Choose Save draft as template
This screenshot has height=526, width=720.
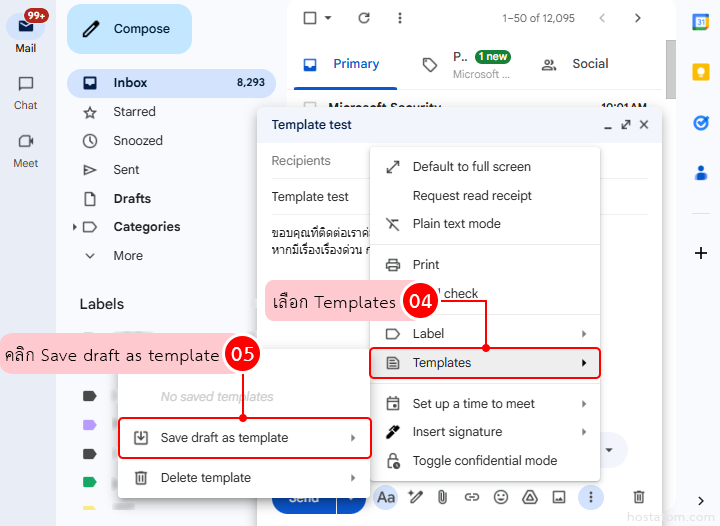tap(244, 438)
